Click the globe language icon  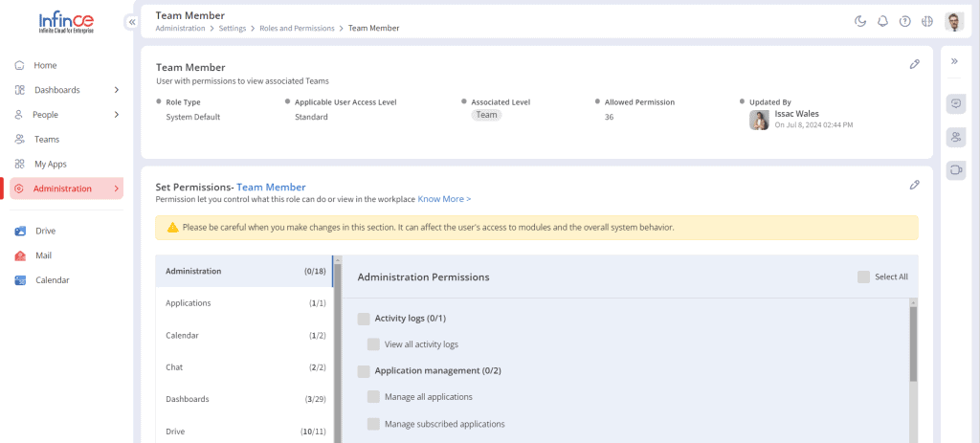point(926,21)
